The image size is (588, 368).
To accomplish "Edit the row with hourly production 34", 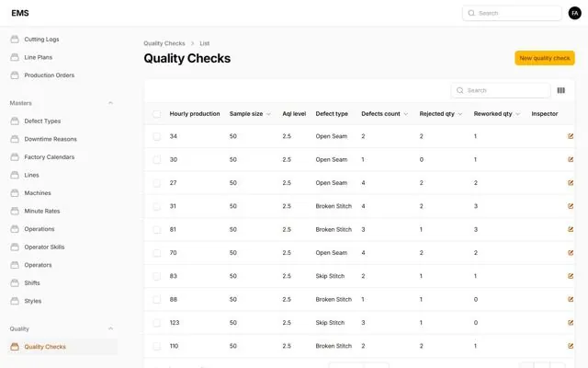I will [571, 136].
